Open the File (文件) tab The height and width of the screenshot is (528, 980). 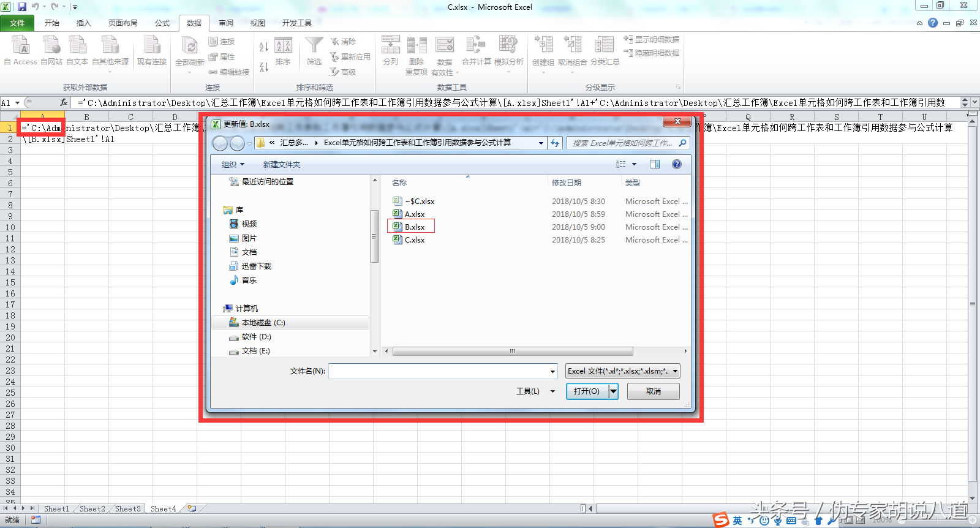pos(17,23)
